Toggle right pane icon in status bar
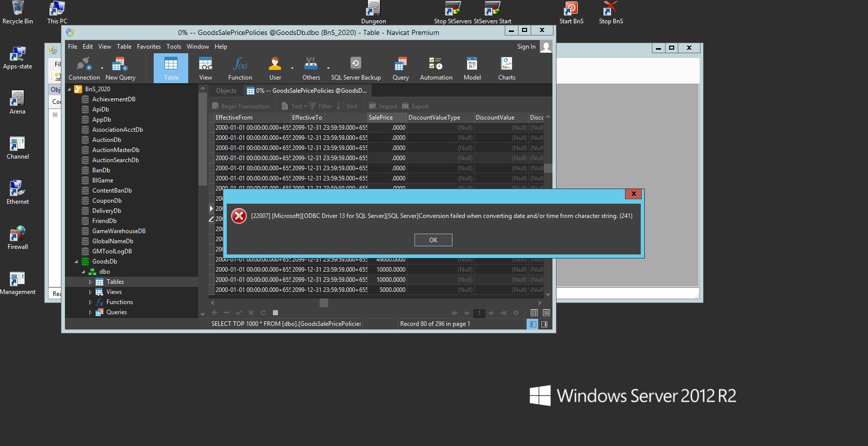Screen dimensions: 868x446 [544, 324]
